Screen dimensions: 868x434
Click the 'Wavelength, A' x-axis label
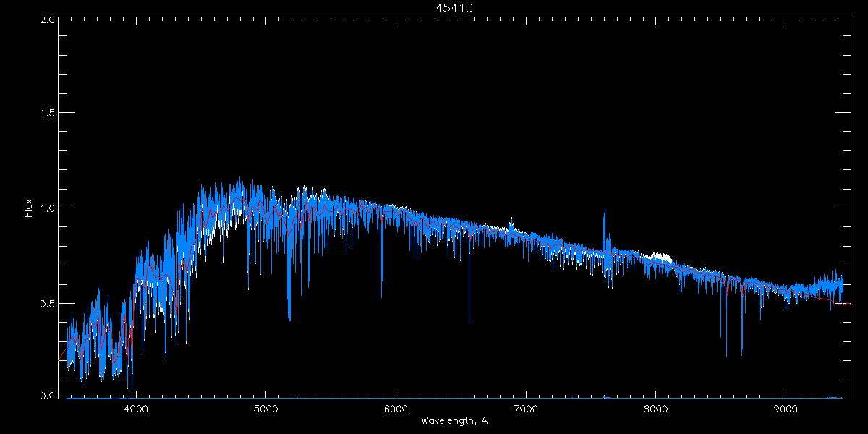pos(454,420)
